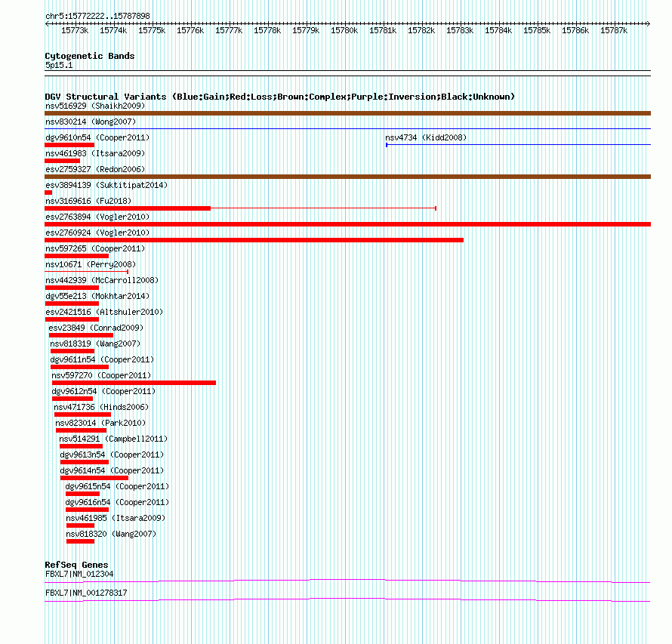
Task: Click the brown bar under esv2759327
Action: point(347,177)
